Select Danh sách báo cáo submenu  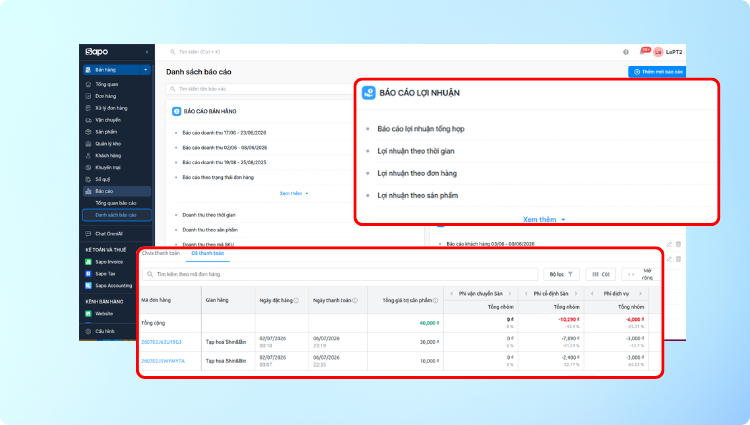coord(117,215)
